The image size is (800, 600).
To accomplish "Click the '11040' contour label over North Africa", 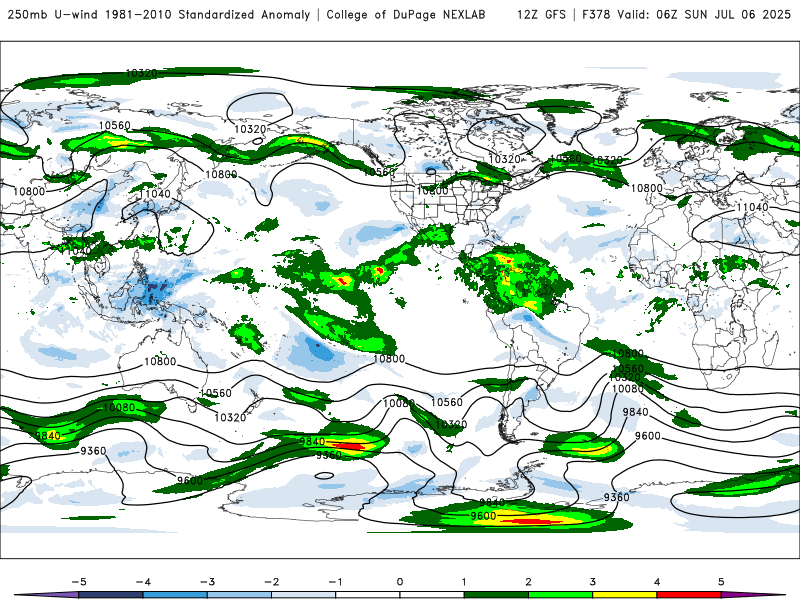I will tap(752, 207).
